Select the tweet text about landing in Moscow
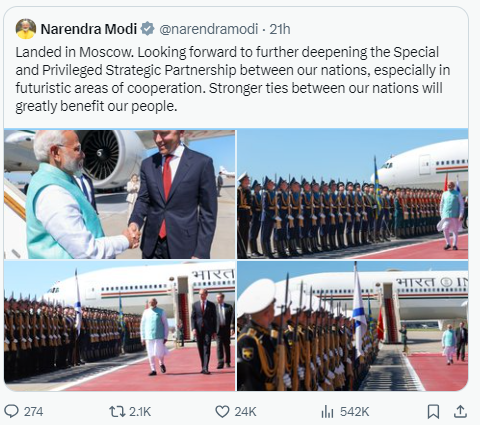The width and height of the screenshot is (480, 425). (x=233, y=79)
